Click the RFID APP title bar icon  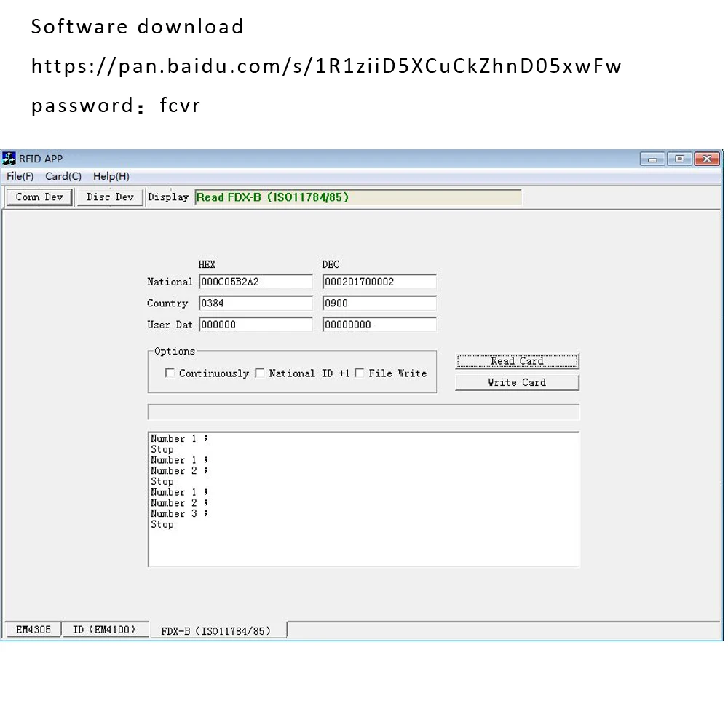(9, 159)
